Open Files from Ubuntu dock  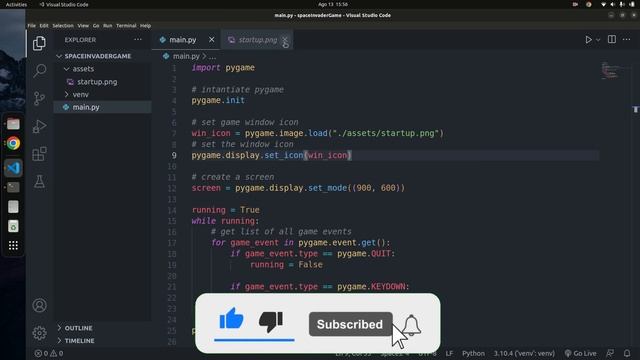point(13,124)
